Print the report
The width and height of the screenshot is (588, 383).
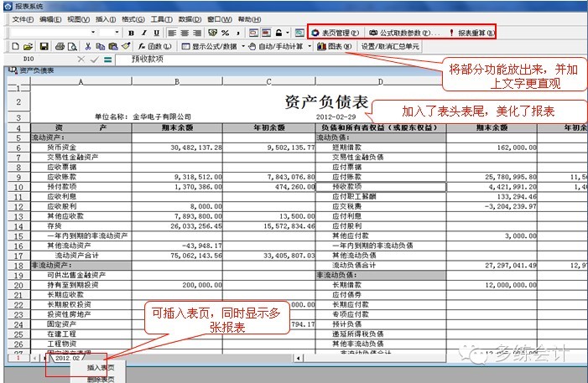click(x=60, y=46)
